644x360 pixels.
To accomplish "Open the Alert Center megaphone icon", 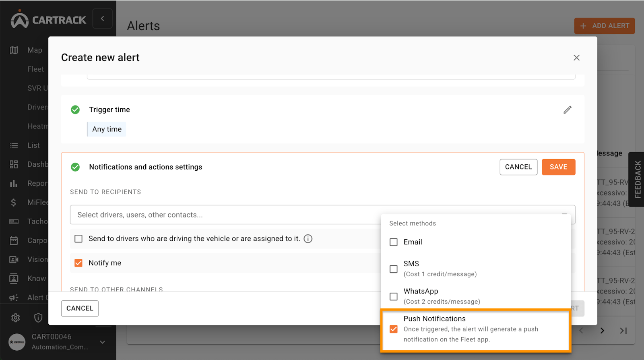I will point(14,298).
